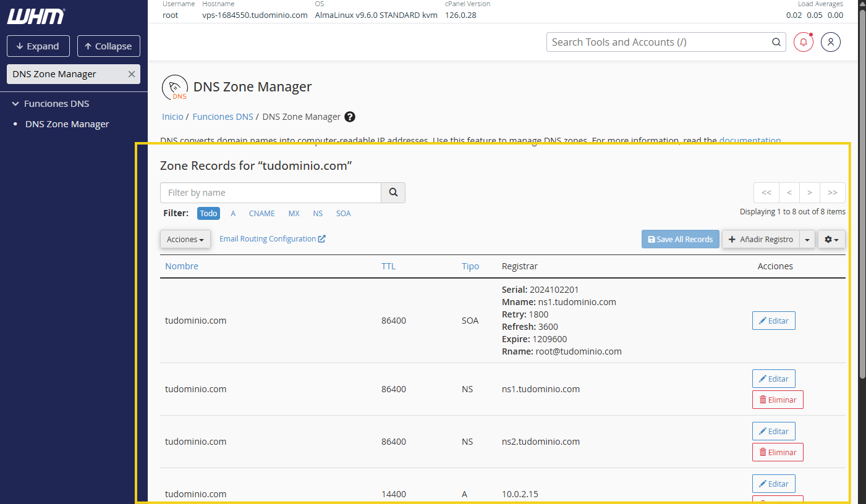Open the documentation link
The height and width of the screenshot is (504, 866).
pyautogui.click(x=750, y=140)
